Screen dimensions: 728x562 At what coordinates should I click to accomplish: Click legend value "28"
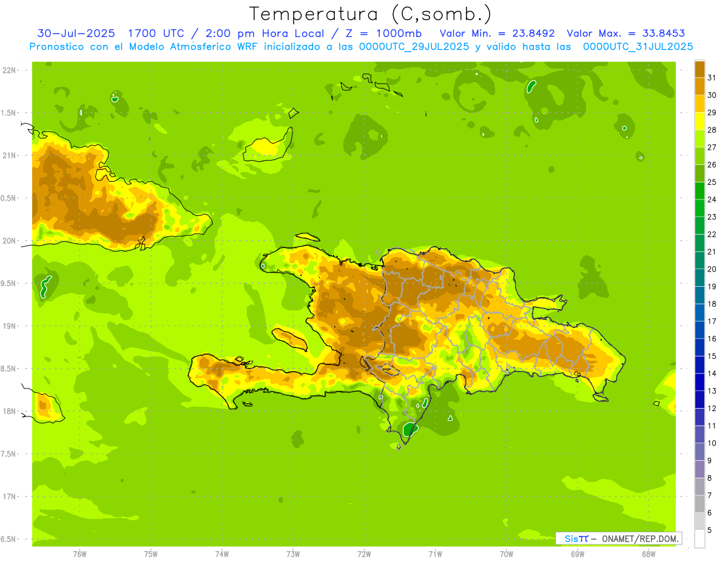pos(712,130)
